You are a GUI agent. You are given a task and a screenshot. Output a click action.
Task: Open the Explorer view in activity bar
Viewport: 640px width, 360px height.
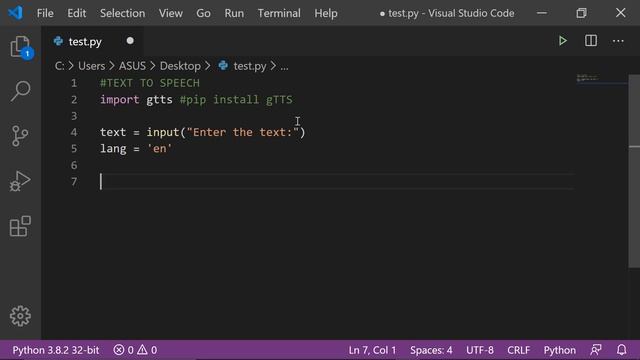pos(20,47)
